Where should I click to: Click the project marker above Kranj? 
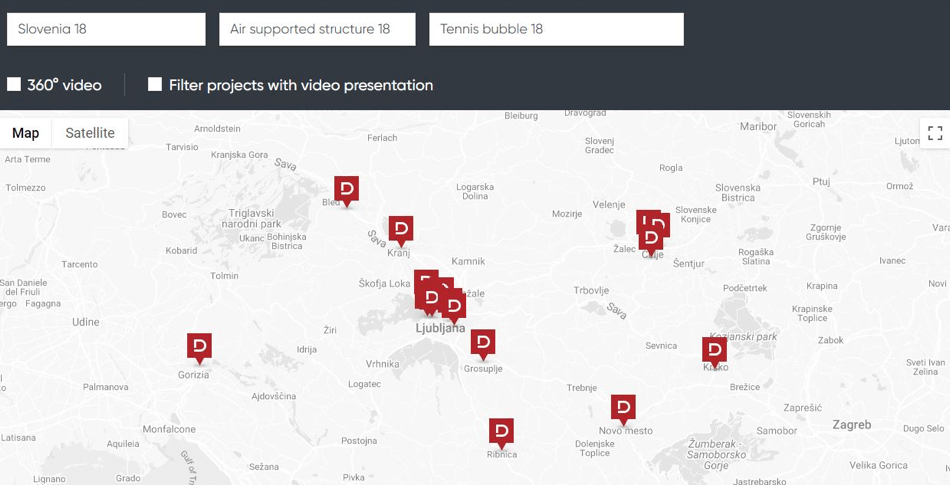pos(400,230)
